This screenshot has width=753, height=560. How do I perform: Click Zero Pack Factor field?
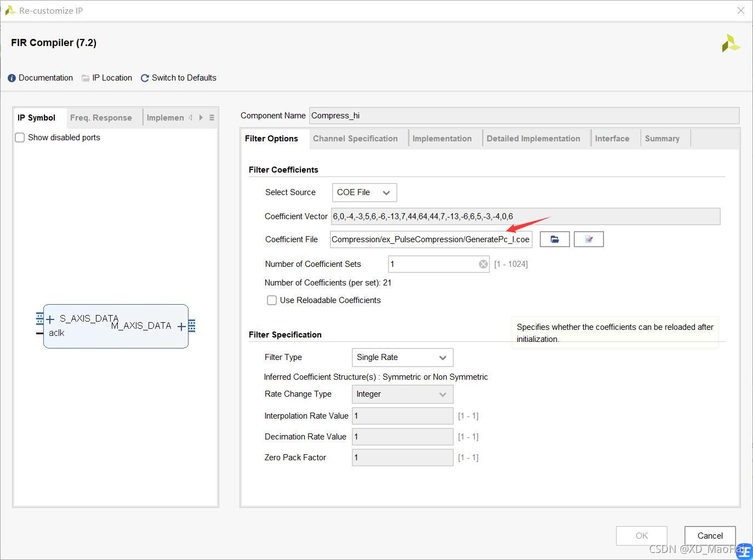[x=403, y=458]
